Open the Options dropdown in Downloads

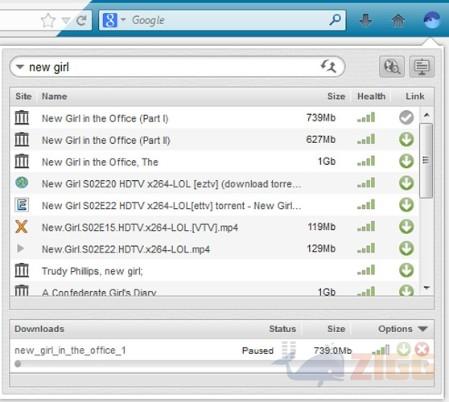click(402, 329)
